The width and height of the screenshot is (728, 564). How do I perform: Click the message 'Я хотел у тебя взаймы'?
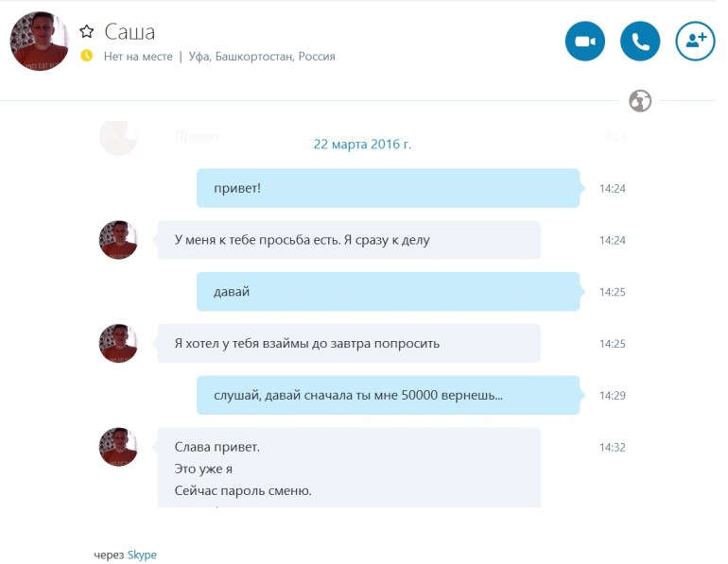tap(349, 343)
